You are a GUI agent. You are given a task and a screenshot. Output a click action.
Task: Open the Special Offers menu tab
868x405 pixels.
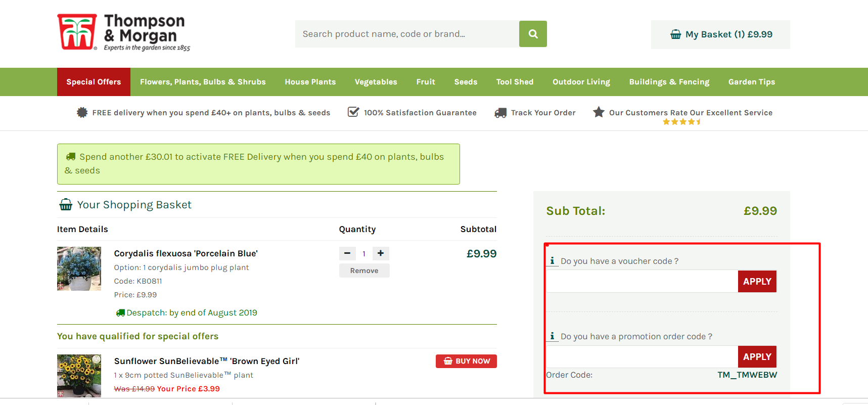point(94,82)
